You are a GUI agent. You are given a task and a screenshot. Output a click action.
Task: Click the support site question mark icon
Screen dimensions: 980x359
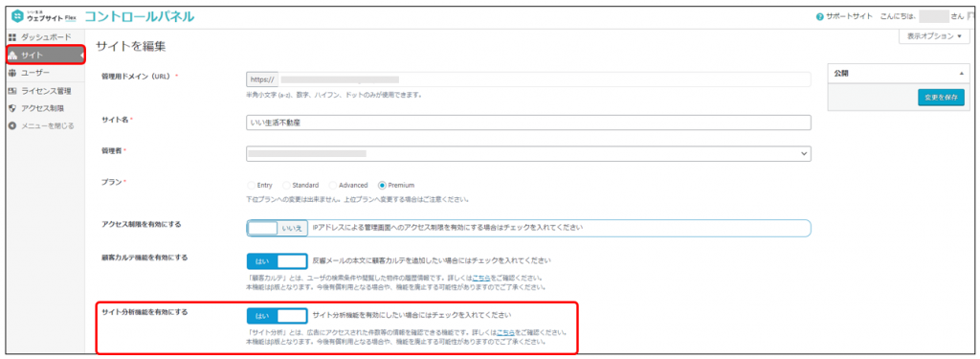[x=819, y=17]
